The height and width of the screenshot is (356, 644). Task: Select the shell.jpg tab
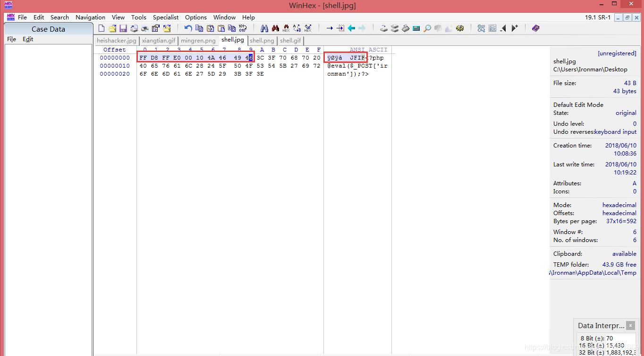(233, 40)
